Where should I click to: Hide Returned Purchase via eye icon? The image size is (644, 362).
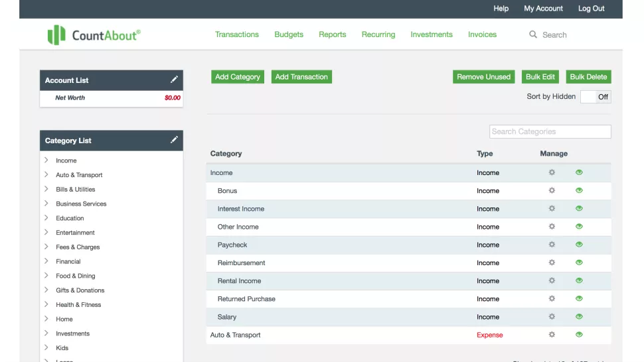click(579, 298)
